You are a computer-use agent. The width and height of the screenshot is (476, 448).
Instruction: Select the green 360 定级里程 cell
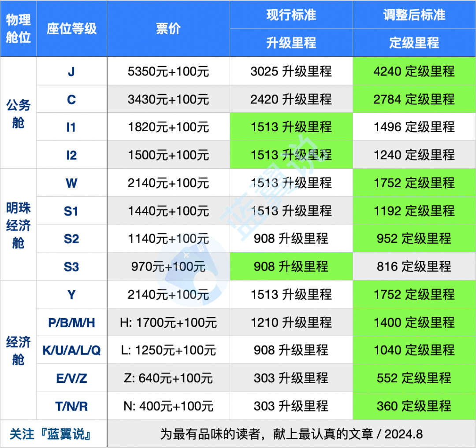[414, 406]
